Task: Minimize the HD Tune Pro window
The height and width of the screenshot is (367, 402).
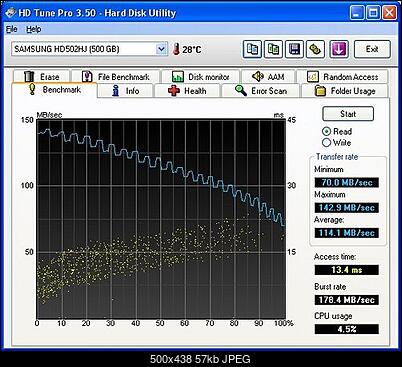Action: click(357, 13)
